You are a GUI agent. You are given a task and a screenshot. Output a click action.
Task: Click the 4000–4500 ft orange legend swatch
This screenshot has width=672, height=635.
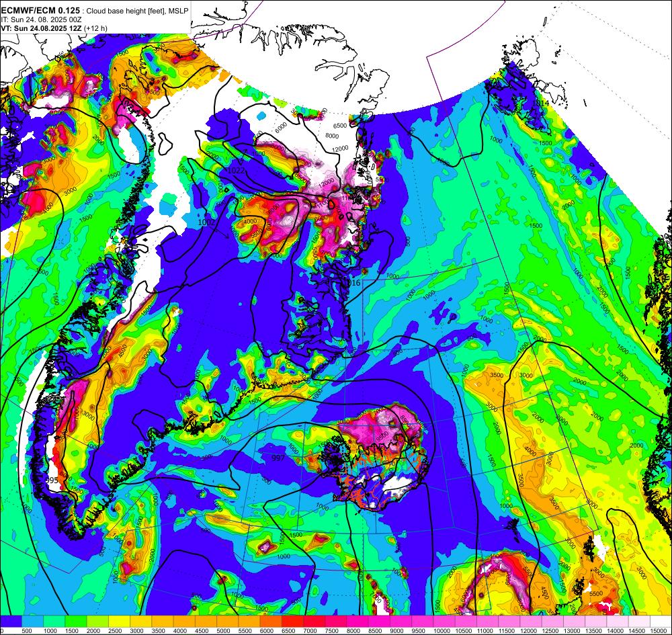[x=184, y=622]
